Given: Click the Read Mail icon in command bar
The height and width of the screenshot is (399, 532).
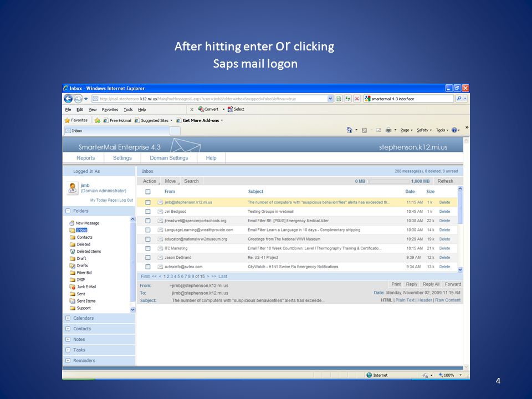Looking at the screenshot, I should (x=378, y=130).
